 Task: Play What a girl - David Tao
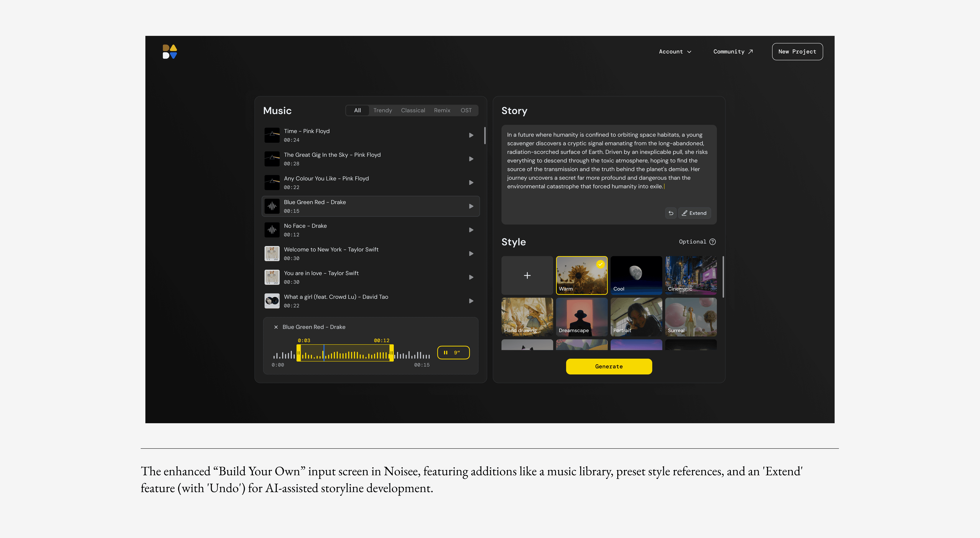471,301
